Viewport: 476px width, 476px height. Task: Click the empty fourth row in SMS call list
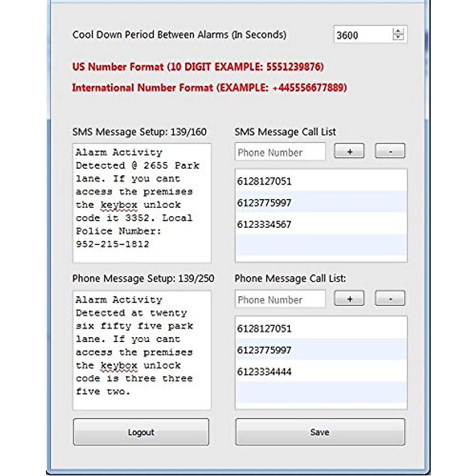pyautogui.click(x=321, y=245)
